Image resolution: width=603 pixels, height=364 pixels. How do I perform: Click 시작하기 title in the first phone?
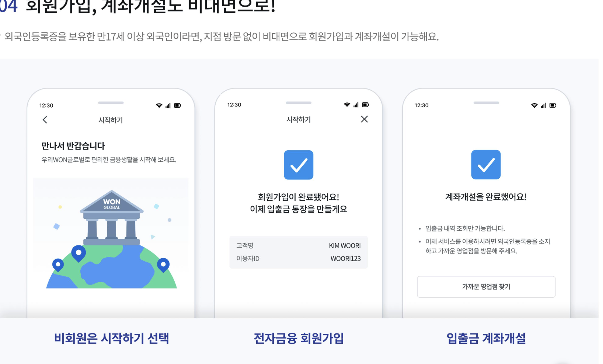point(111,120)
